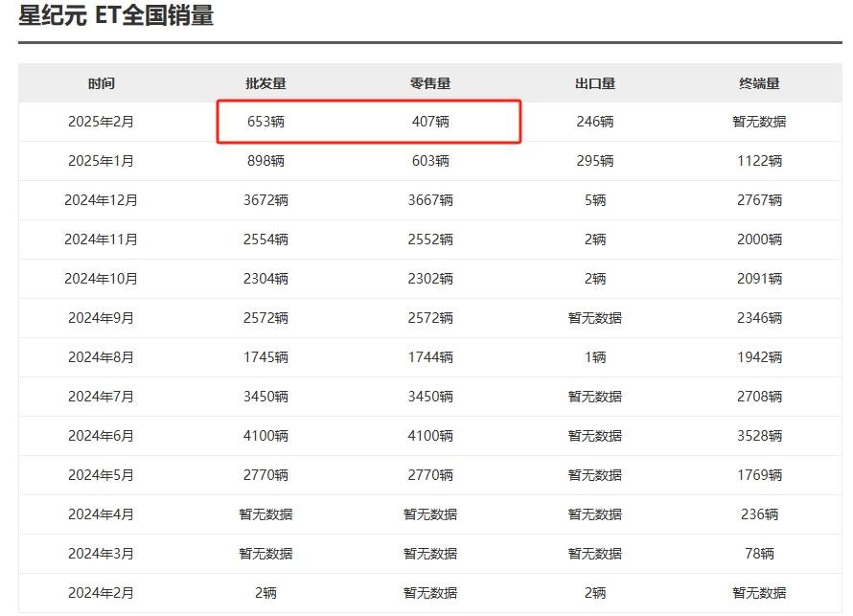Image resolution: width=853 pixels, height=616 pixels.
Task: Click terminal value 236辆
Action: (x=759, y=513)
